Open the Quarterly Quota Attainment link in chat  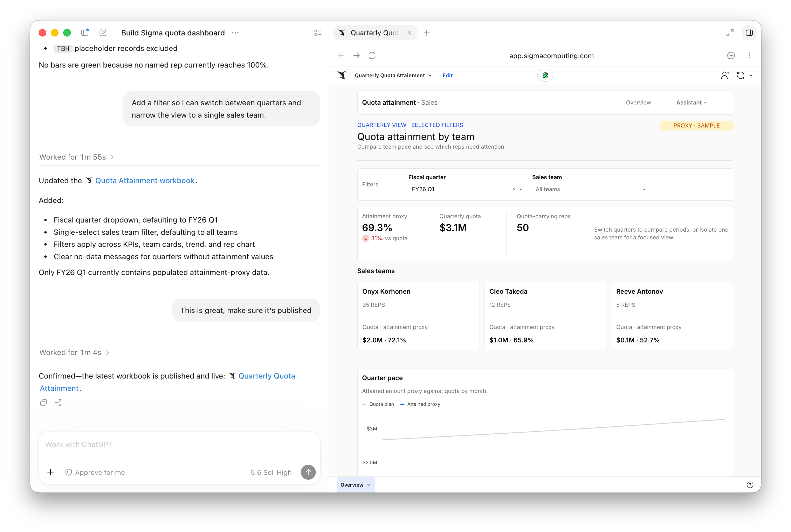pyautogui.click(x=267, y=376)
